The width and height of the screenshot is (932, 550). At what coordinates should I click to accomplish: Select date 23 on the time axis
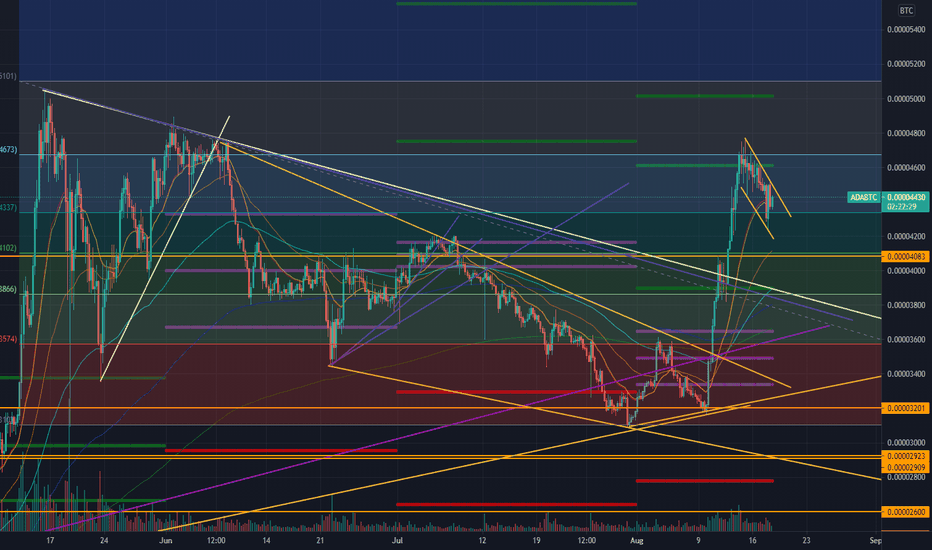[806, 540]
